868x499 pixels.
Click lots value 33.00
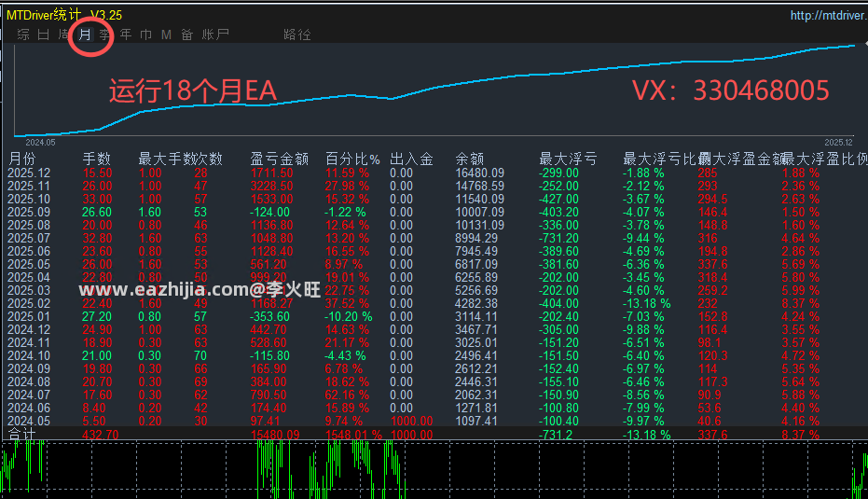[x=97, y=200]
